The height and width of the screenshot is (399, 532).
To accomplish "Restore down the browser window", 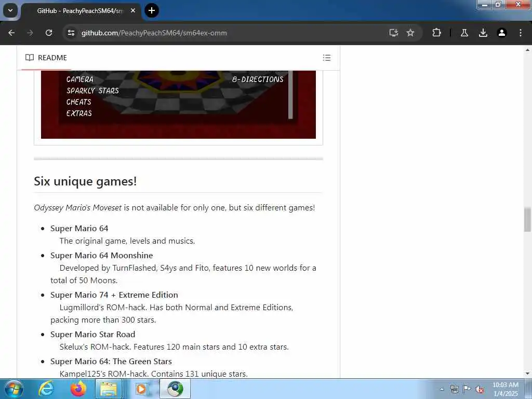I will point(498,5).
